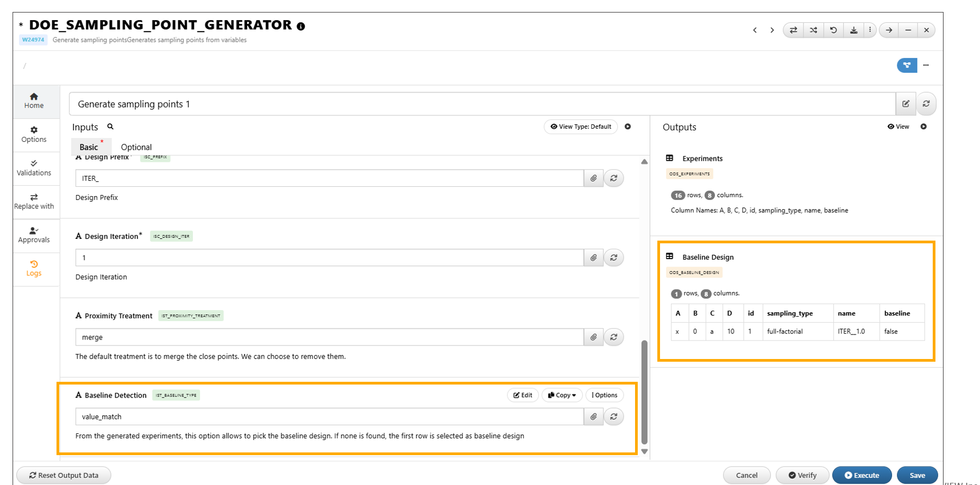This screenshot has width=980, height=485.
Task: Open Options menu for Baseline Detection
Action: click(604, 395)
